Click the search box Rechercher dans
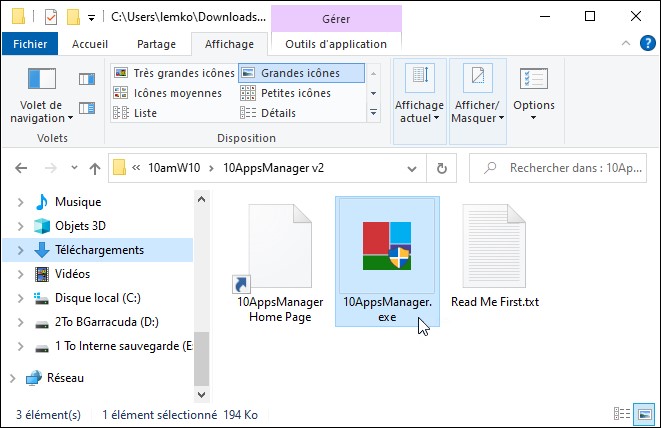This screenshot has height=428, width=661. coord(565,168)
